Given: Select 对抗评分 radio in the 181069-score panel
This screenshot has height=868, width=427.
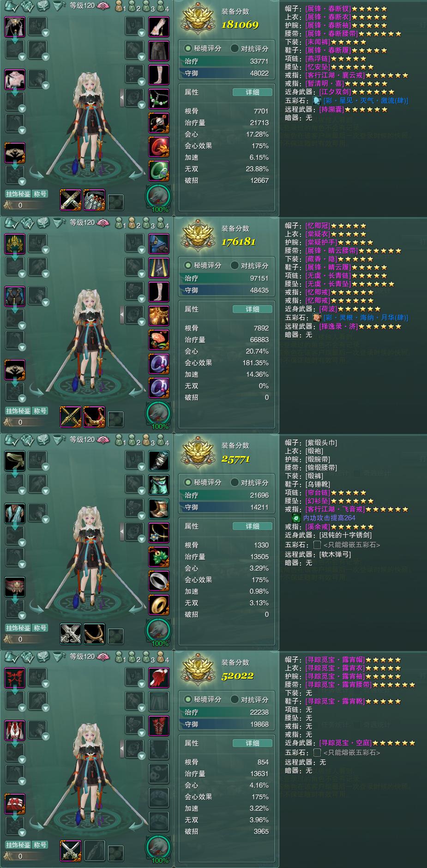Looking at the screenshot, I should click(x=235, y=48).
